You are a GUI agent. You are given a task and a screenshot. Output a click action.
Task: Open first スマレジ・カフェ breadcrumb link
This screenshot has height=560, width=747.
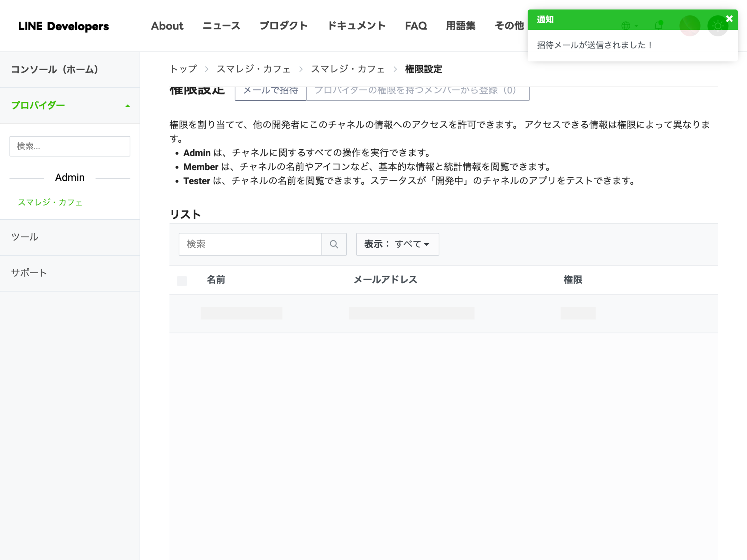[254, 69]
